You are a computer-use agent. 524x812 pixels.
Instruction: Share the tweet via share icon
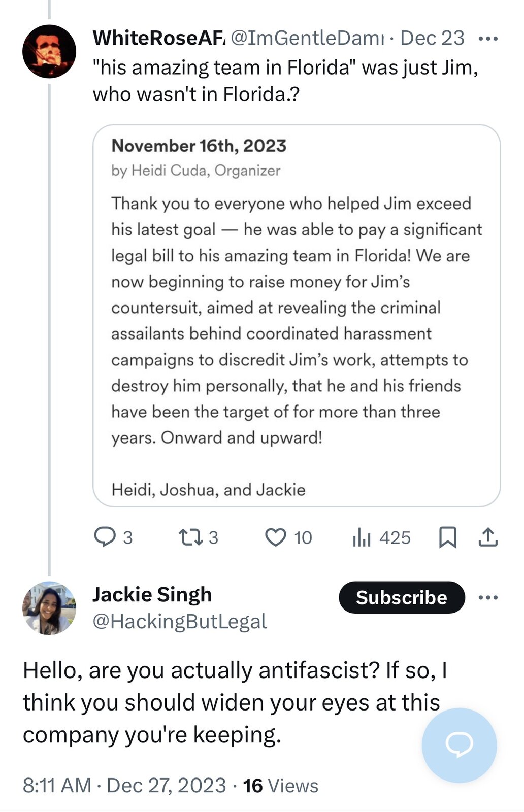point(488,537)
